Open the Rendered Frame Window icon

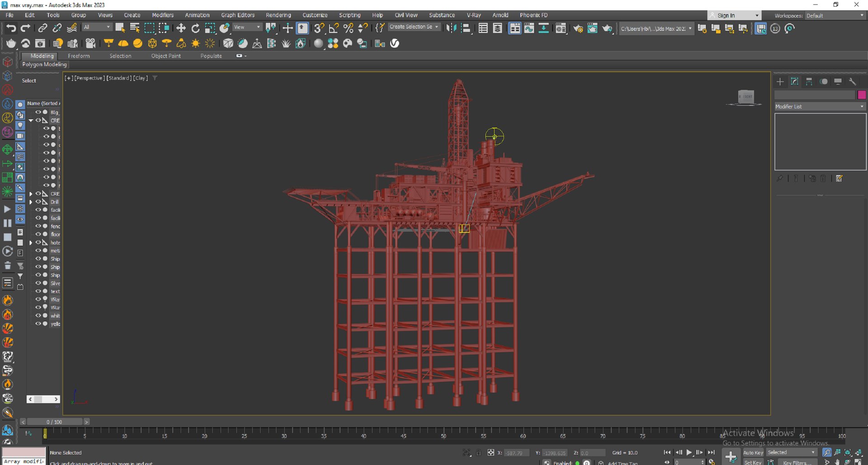pyautogui.click(x=592, y=28)
